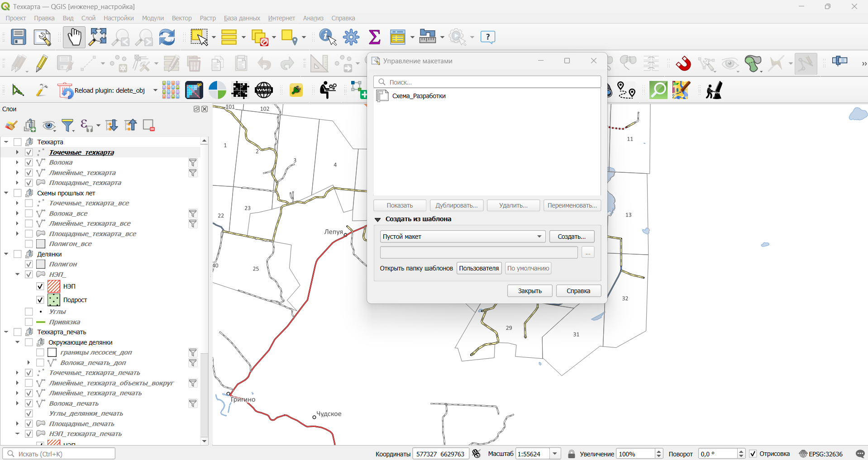The height and width of the screenshot is (460, 868).
Task: Toggle visibility of the Волока layer
Action: coord(29,162)
